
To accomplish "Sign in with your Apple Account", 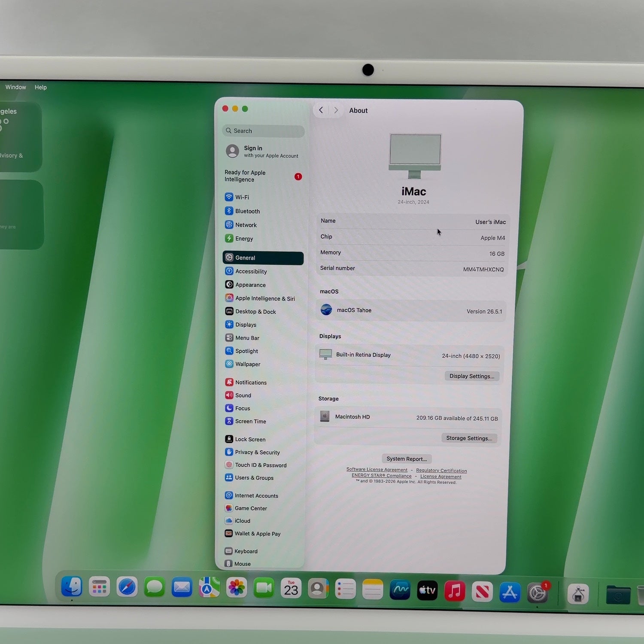I will (x=262, y=152).
